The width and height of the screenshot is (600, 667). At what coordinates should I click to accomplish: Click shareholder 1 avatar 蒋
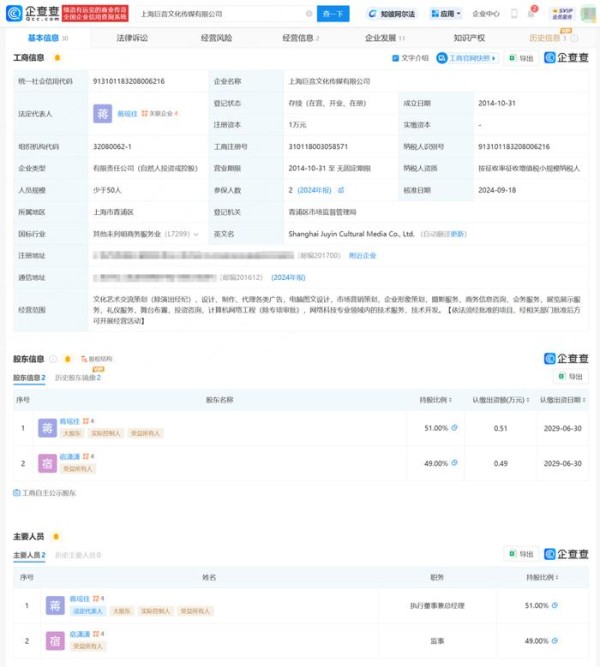pyautogui.click(x=47, y=428)
